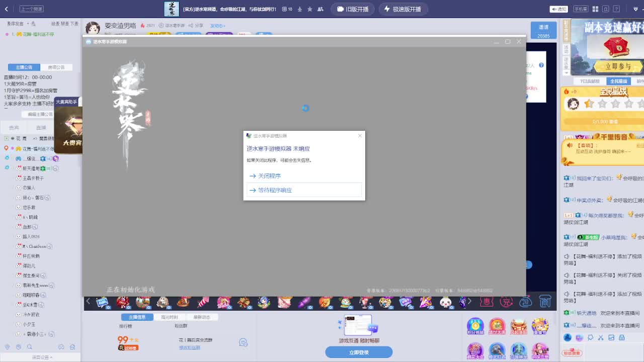Click the favorite star icon in title bar

tap(309, 9)
